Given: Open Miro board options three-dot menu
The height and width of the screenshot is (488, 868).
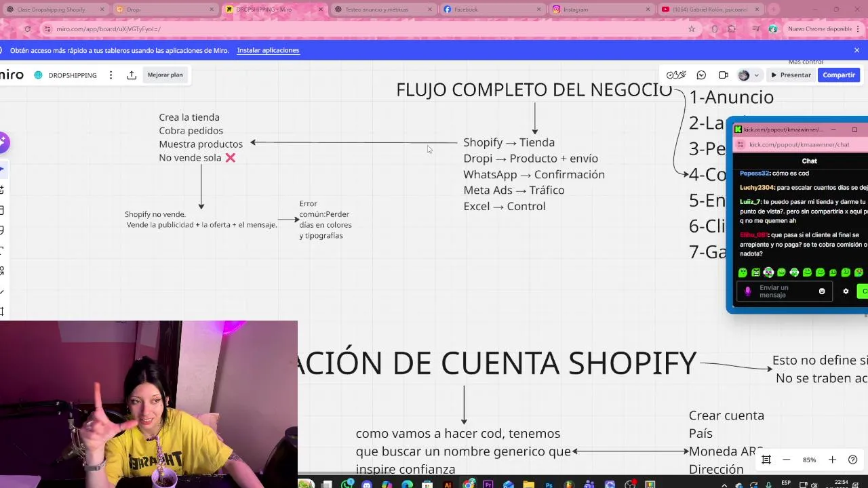Looking at the screenshot, I should pyautogui.click(x=111, y=75).
